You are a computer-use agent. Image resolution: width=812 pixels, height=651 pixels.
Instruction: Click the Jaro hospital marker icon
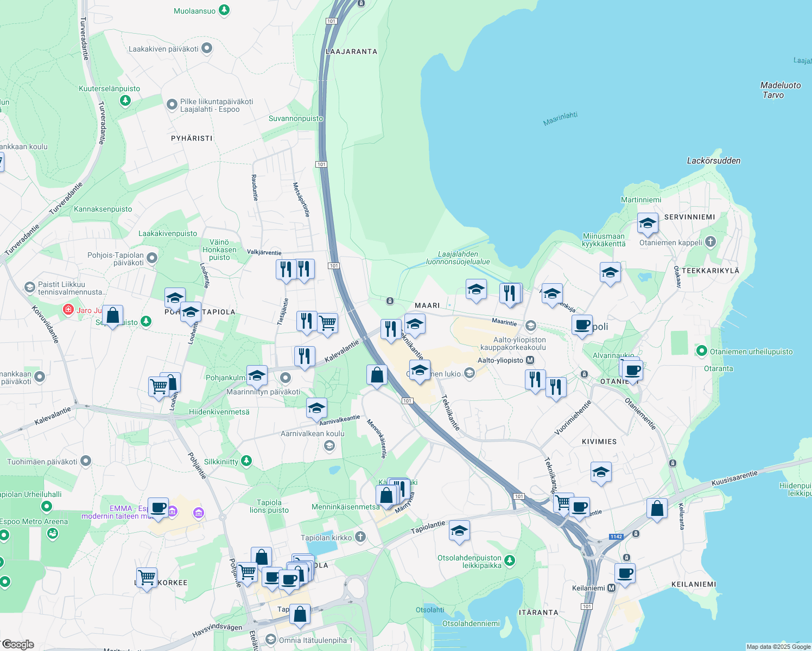click(68, 310)
